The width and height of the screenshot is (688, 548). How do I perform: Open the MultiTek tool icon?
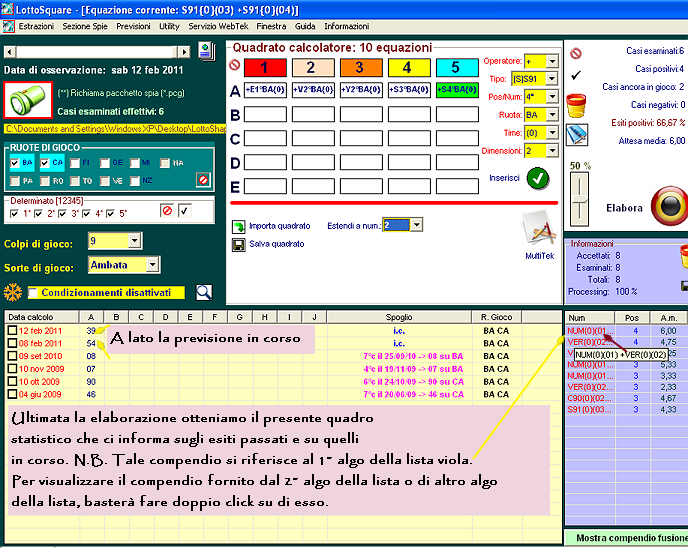click(x=539, y=229)
